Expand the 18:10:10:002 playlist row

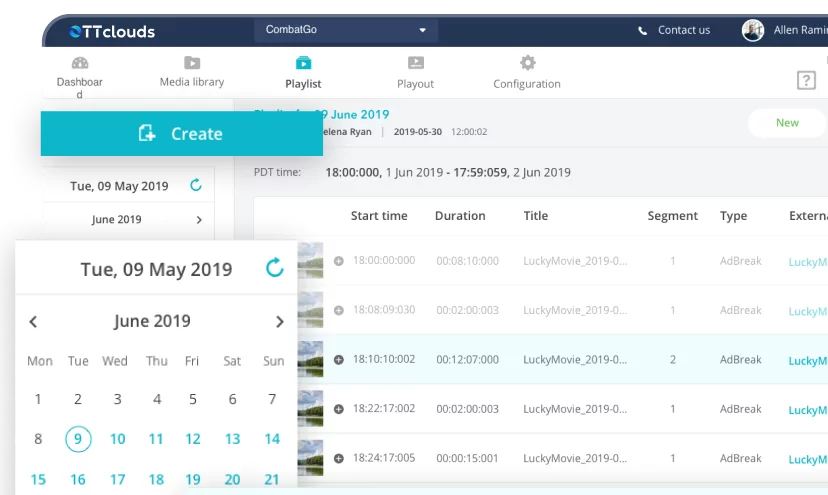338,360
